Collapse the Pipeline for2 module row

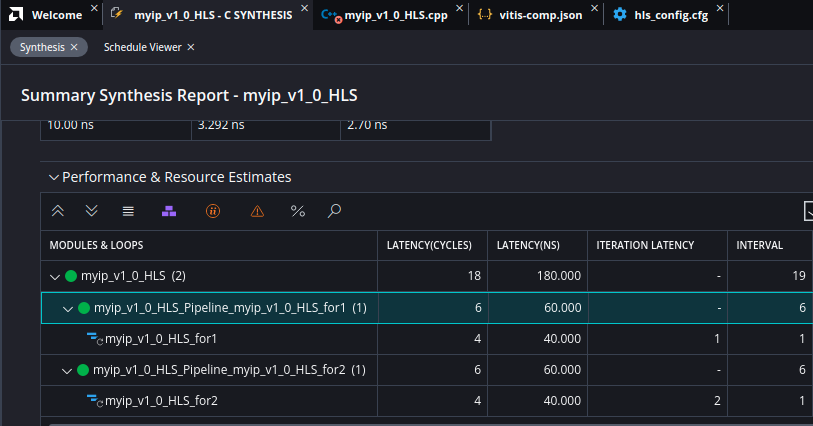(x=68, y=370)
